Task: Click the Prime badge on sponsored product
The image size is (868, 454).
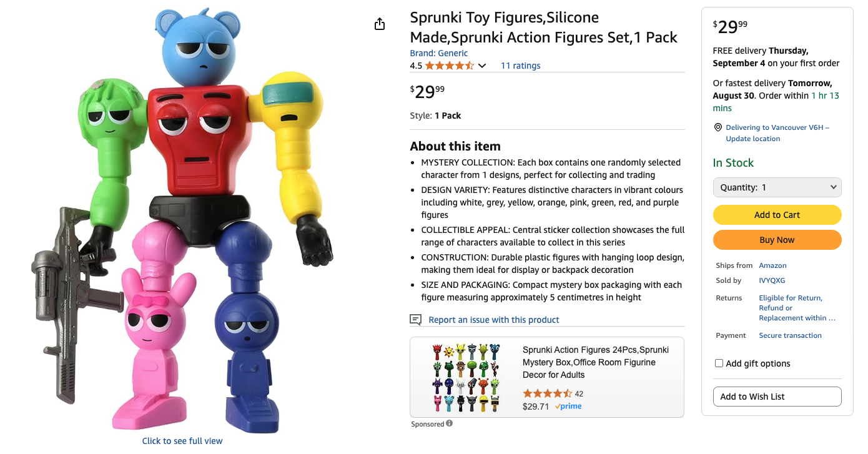Action: coord(568,406)
